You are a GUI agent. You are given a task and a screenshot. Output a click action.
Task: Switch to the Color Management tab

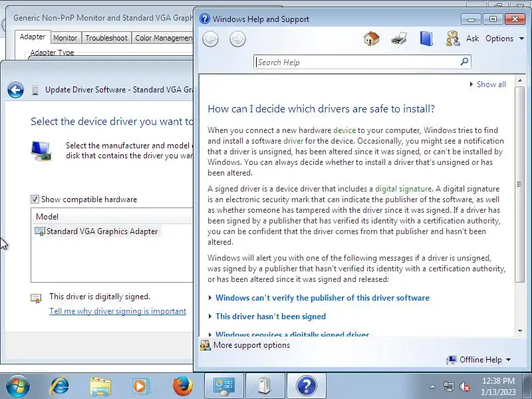coord(163,38)
